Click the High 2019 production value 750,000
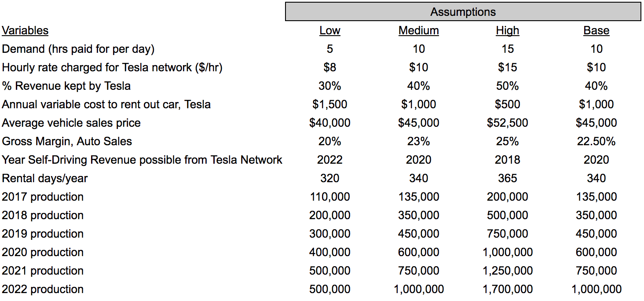Image resolution: width=644 pixels, height=301 pixels. pos(507,234)
